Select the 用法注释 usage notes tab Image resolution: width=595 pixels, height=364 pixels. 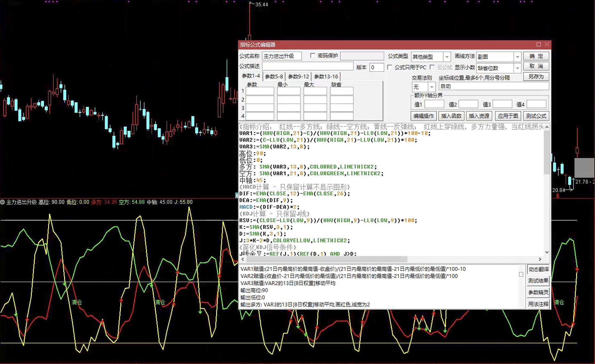pyautogui.click(x=538, y=304)
